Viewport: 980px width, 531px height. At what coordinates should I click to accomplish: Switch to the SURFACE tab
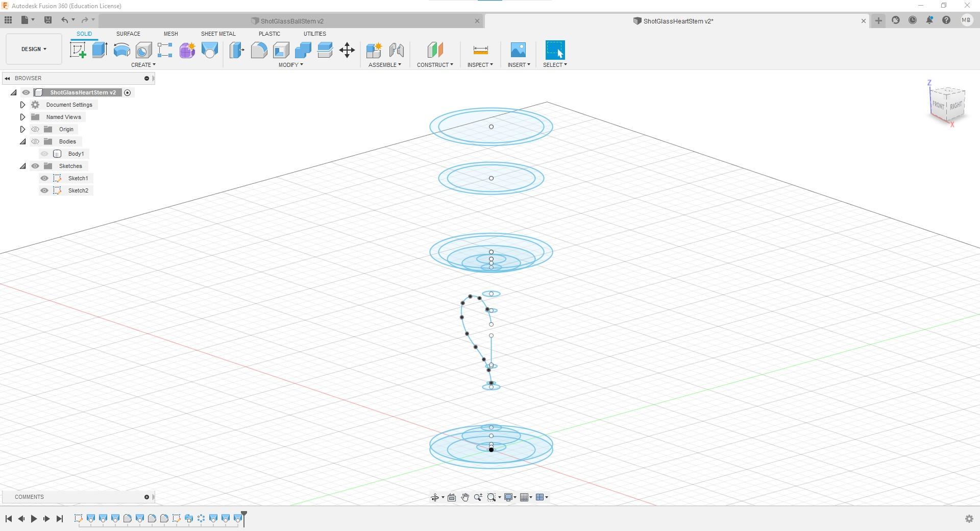coord(128,34)
